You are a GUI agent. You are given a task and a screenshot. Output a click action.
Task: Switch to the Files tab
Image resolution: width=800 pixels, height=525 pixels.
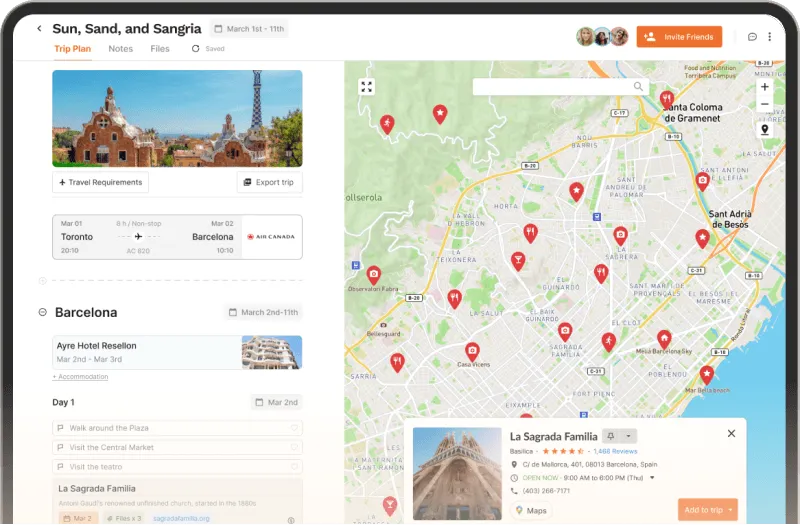(160, 49)
